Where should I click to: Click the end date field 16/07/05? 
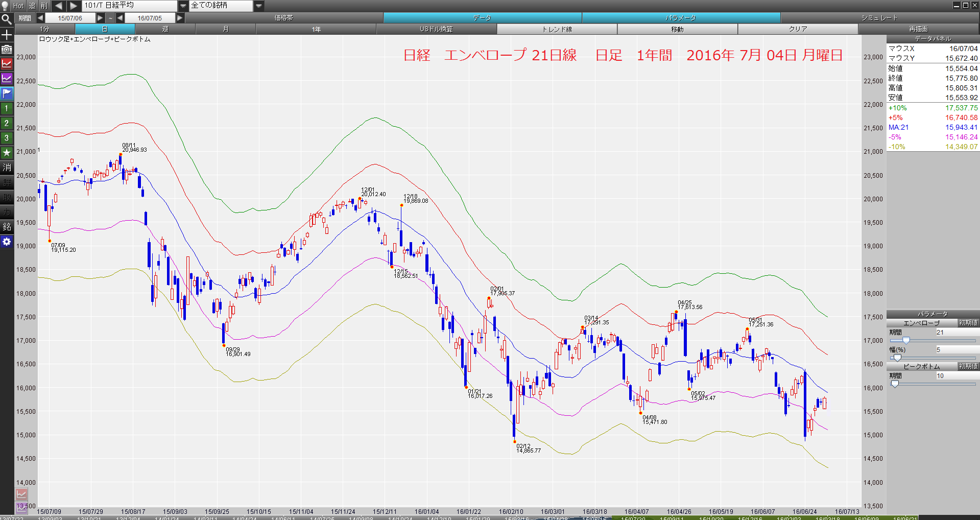click(150, 18)
